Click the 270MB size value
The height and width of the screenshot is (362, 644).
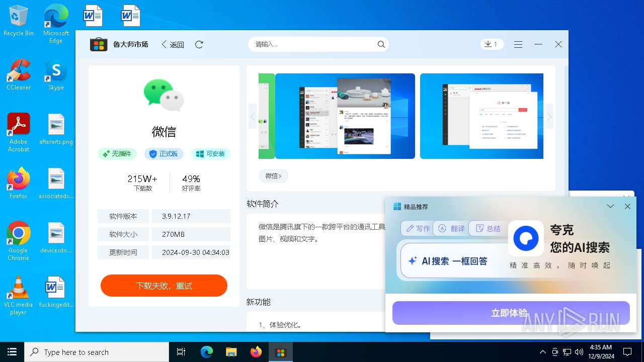click(173, 234)
